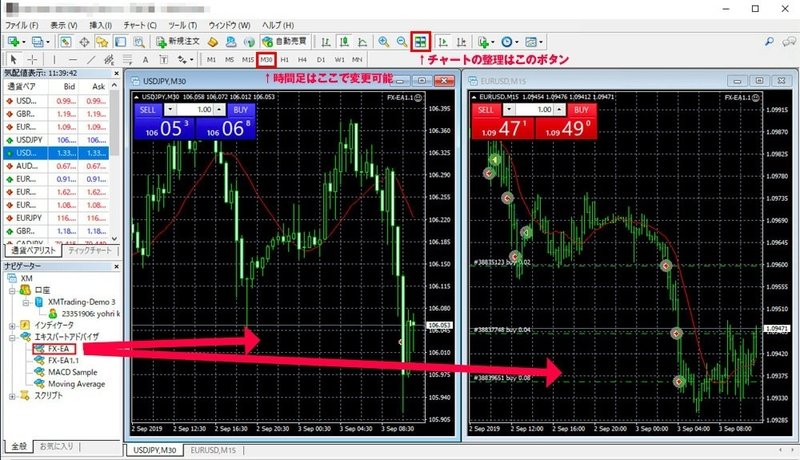Open the 挿入(I) menu
This screenshot has width=800, height=460.
tap(100, 24)
